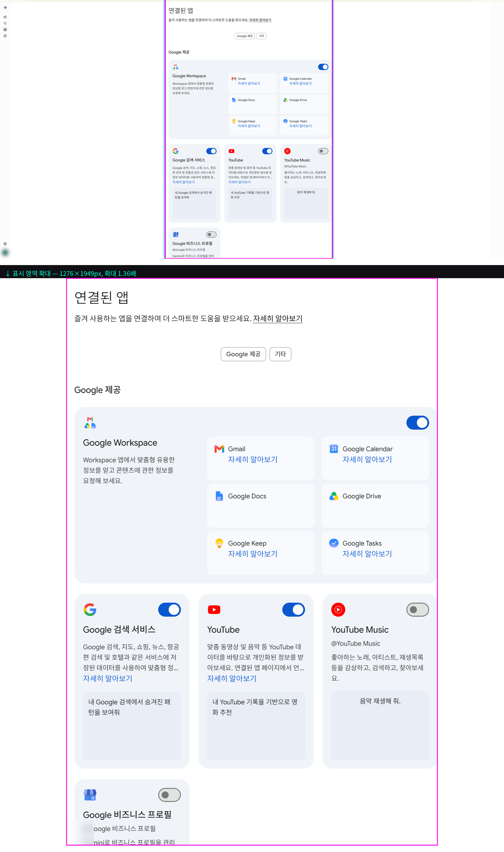Image resolution: width=504 pixels, height=852 pixels.
Task: Open Google 검색 서비스 자세히 알아보기 link in the enlarged view
Action: [x=108, y=678]
